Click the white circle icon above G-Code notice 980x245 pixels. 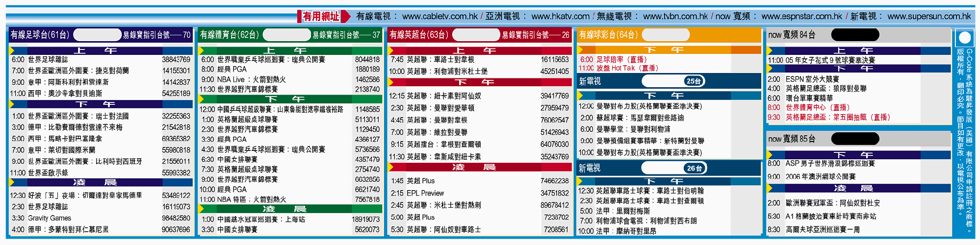[x=964, y=38]
